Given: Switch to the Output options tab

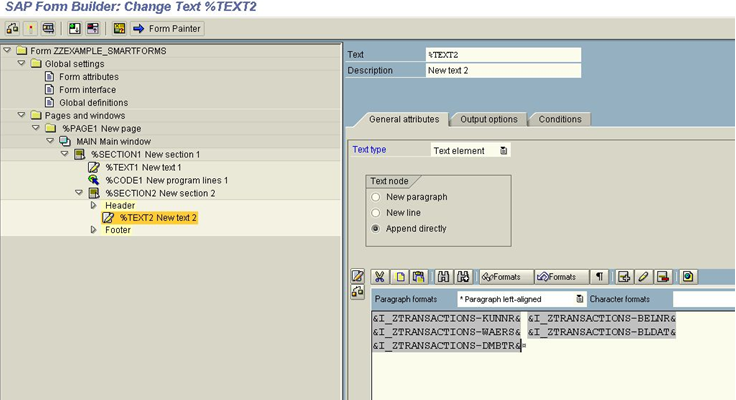Looking at the screenshot, I should point(488,120).
